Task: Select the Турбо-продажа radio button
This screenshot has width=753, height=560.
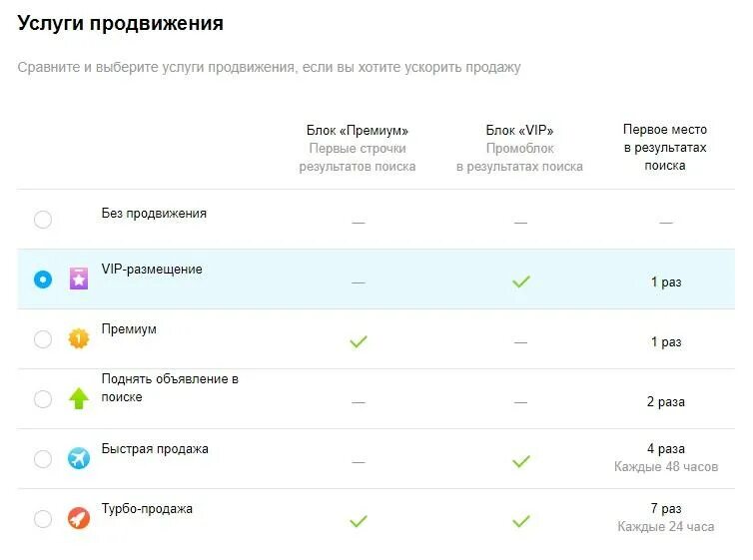Action: 43,519
